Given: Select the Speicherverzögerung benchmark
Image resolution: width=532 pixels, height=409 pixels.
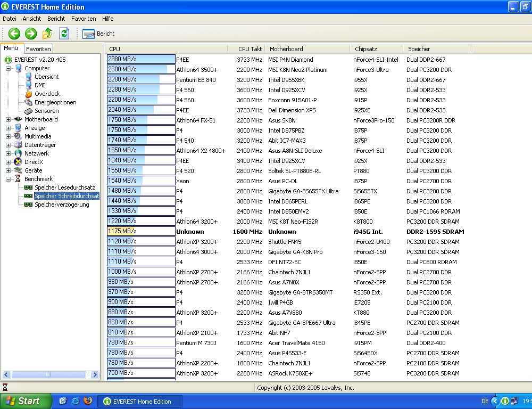Looking at the screenshot, I should pyautogui.click(x=62, y=204).
